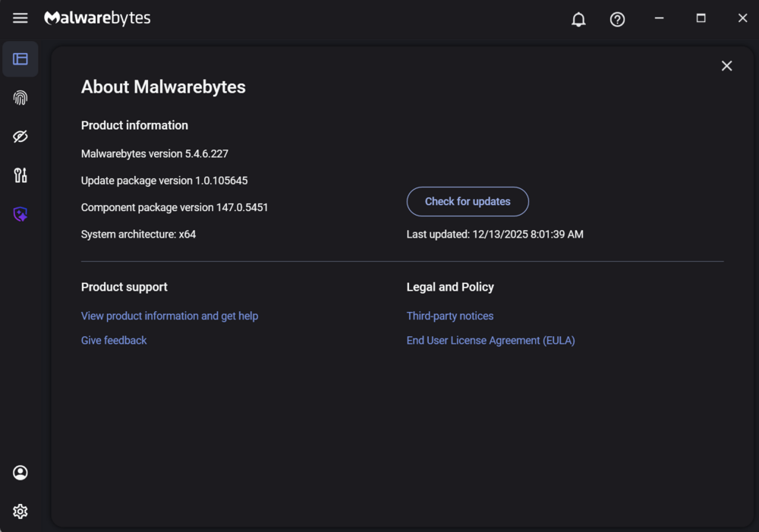Image resolution: width=759 pixels, height=532 pixels.
Task: Open the Give feedback link
Action: [x=114, y=340]
